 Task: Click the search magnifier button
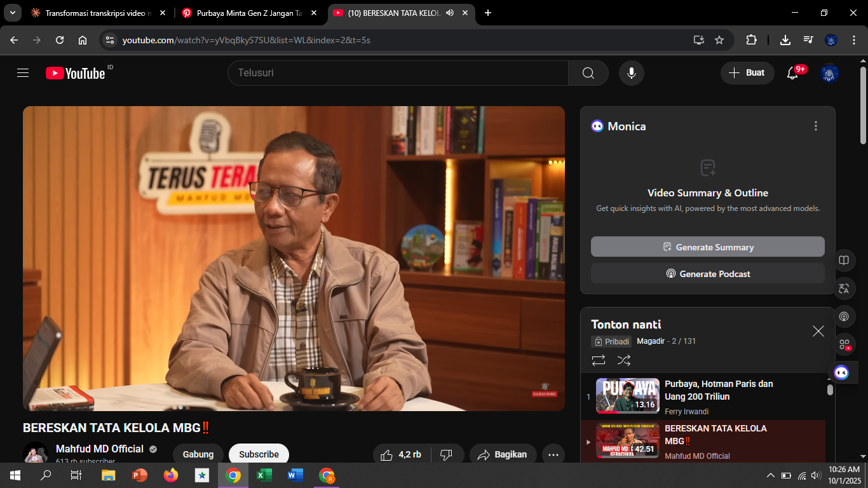click(x=588, y=73)
